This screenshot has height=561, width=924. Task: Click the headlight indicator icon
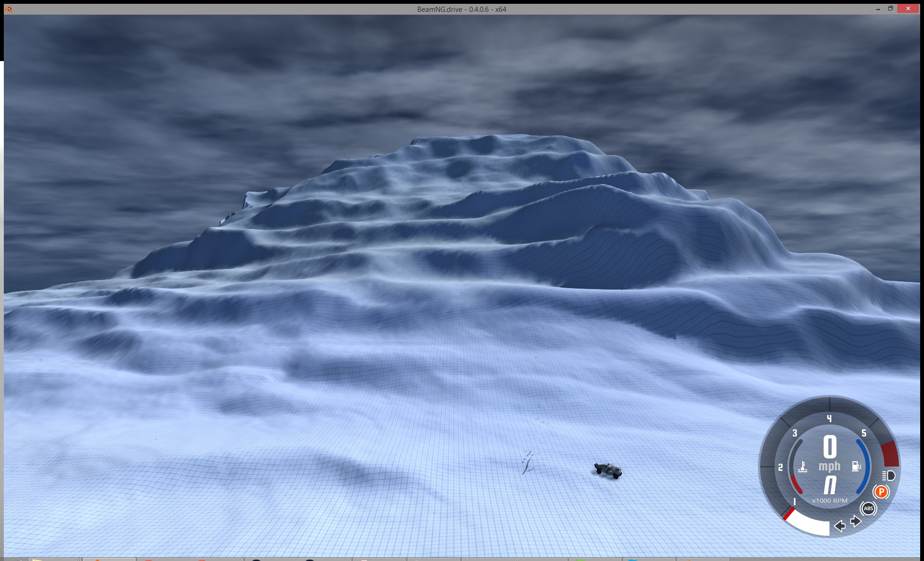[888, 476]
